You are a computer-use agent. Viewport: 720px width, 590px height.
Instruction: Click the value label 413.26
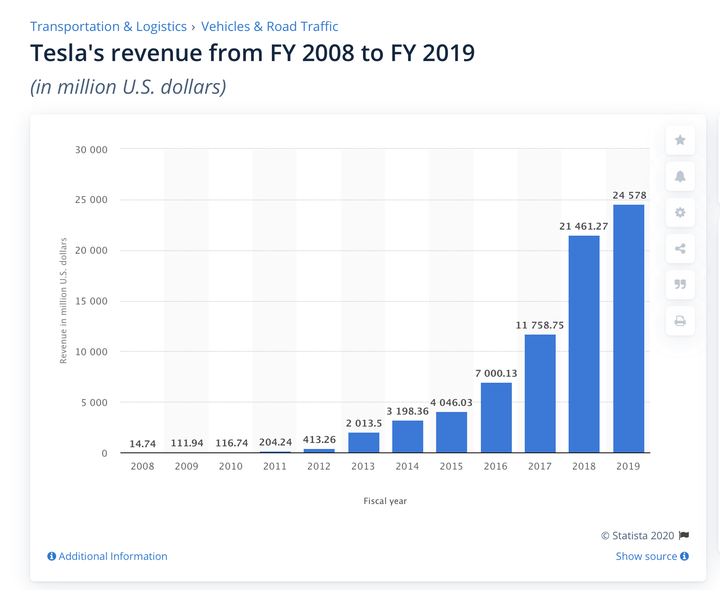point(319,439)
